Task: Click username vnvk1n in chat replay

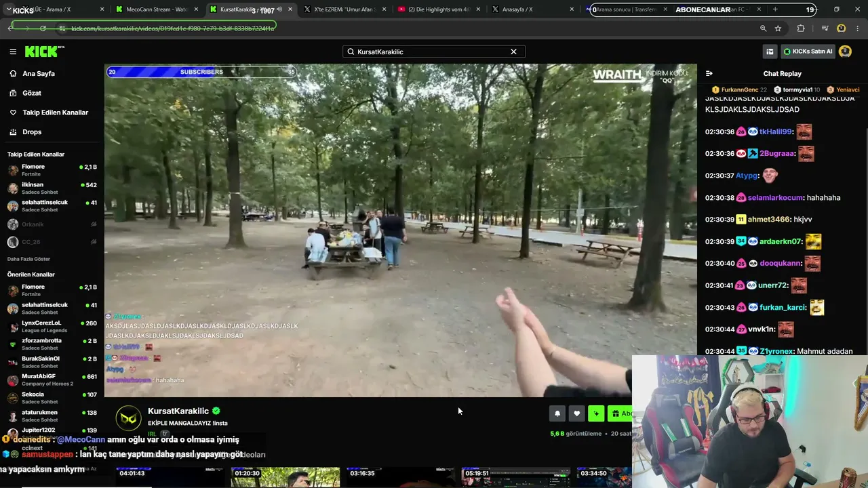Action: click(761, 329)
